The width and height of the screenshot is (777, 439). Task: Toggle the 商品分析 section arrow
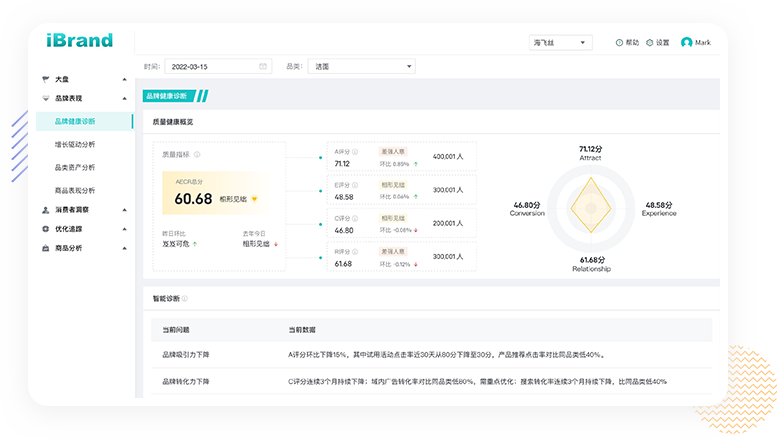pyautogui.click(x=124, y=248)
